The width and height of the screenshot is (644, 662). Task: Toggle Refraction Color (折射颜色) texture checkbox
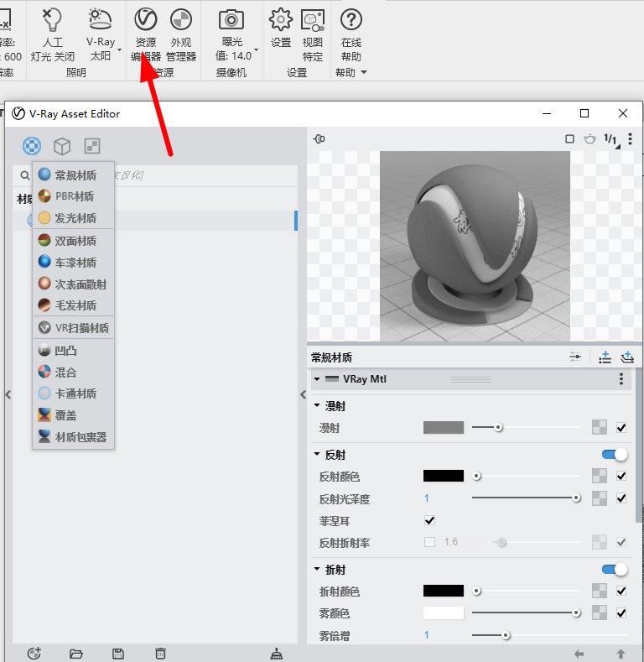621,591
